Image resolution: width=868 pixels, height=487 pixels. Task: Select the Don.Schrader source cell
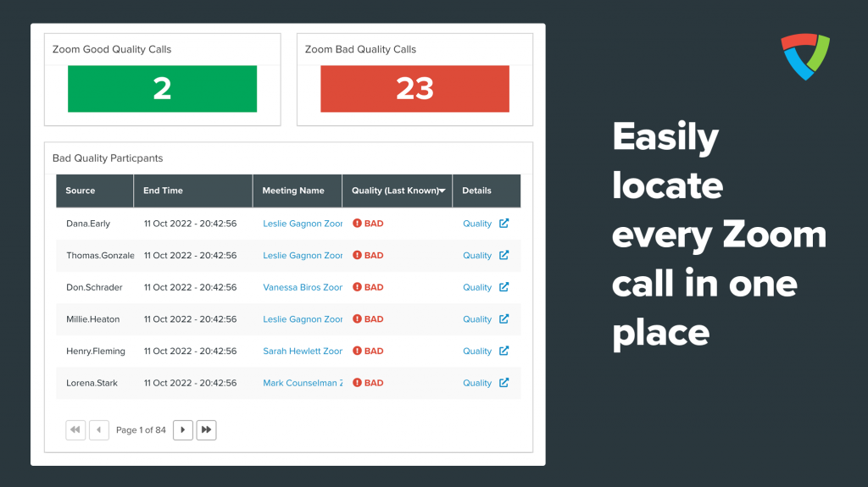point(94,287)
